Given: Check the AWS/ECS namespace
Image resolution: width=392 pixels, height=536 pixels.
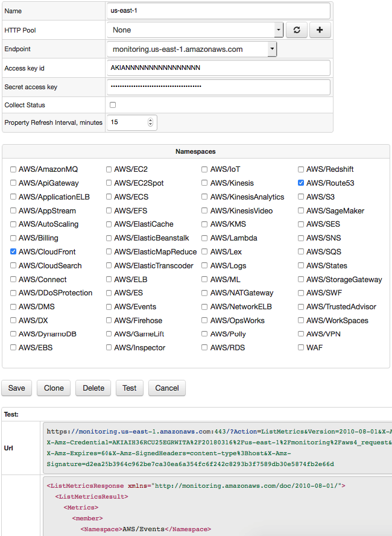Looking at the screenshot, I should coord(109,197).
